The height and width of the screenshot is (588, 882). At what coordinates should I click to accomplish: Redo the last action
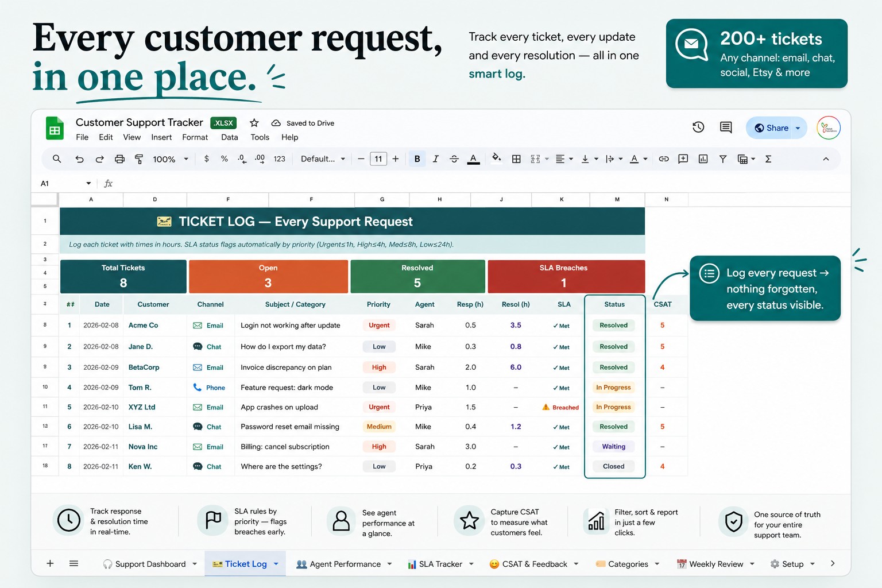coord(99,159)
